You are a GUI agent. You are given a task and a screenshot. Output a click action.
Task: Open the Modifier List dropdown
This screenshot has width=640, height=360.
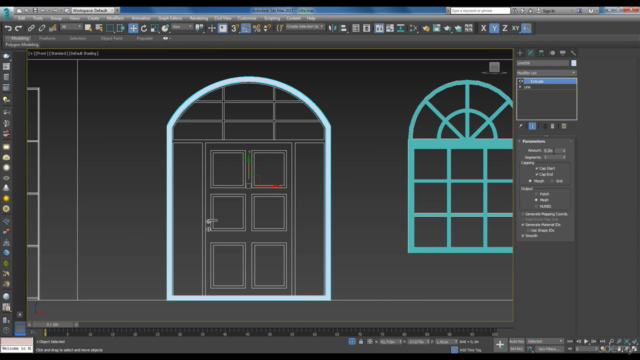click(547, 73)
